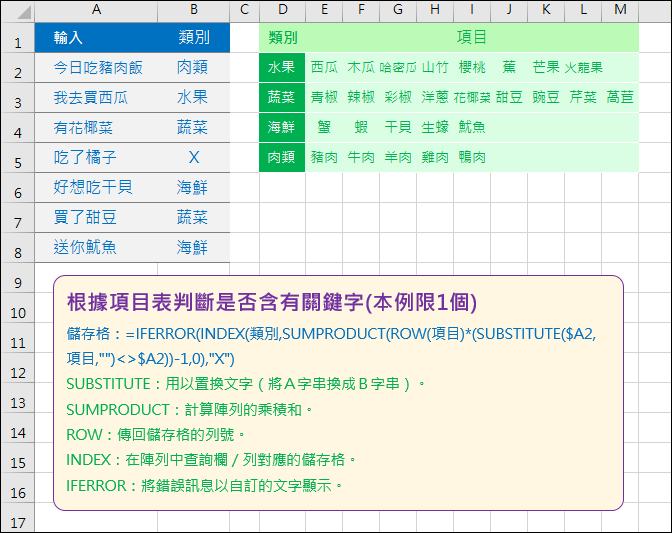The width and height of the screenshot is (672, 533).
Task: Select the dark green 海鮮 category cell
Action: (282, 128)
